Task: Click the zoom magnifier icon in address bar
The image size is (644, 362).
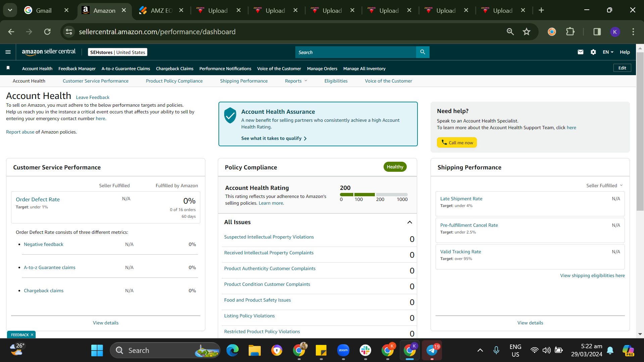Action: pos(510,32)
